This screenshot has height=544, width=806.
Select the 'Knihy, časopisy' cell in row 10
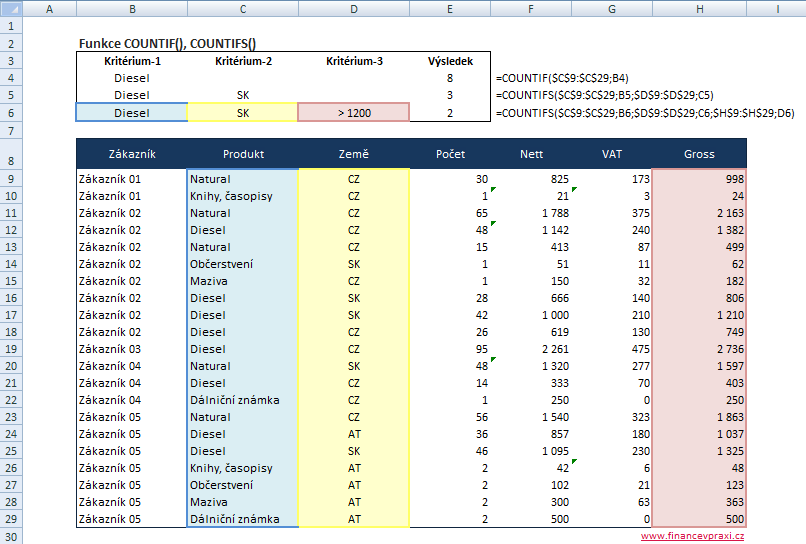[243, 196]
